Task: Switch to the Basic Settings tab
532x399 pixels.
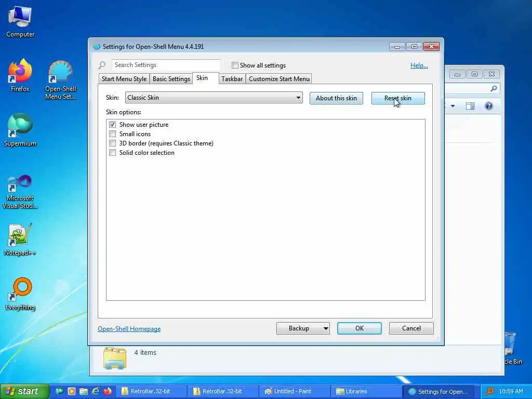Action: coord(171,79)
